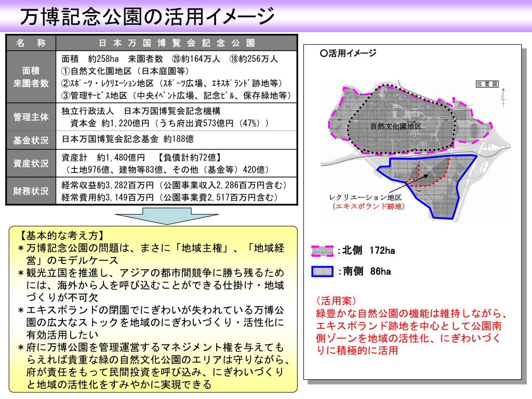Click line ①自然文化園地区(日本庭園等)
The height and width of the screenshot is (399, 532).
point(125,71)
